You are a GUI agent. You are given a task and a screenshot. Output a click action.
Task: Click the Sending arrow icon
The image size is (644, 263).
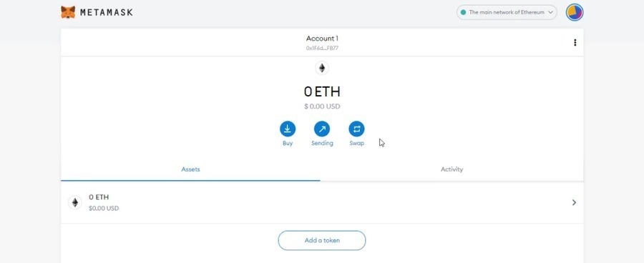point(322,129)
